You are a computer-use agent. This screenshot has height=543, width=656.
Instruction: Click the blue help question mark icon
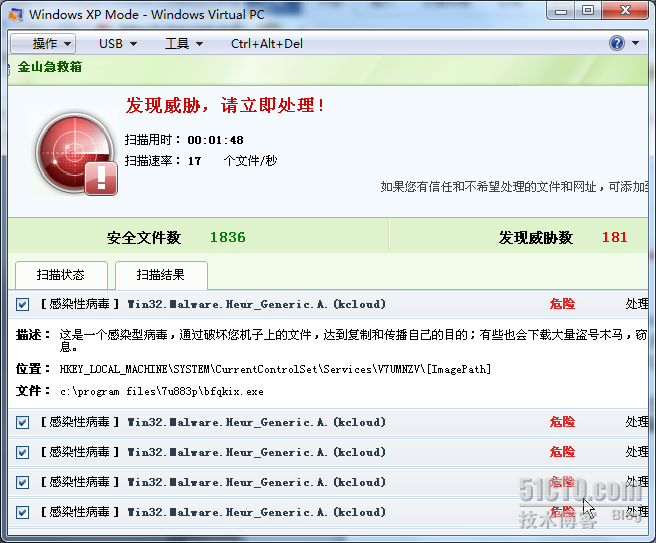point(617,43)
